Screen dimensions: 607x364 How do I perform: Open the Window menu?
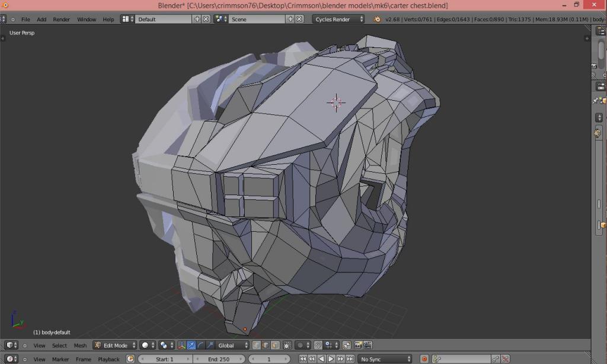(x=87, y=20)
